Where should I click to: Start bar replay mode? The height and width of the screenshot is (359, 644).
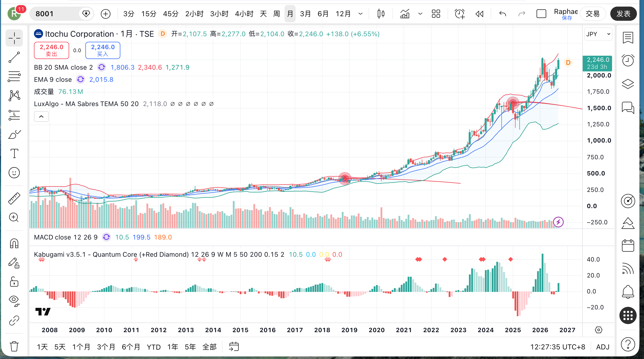[x=479, y=14]
